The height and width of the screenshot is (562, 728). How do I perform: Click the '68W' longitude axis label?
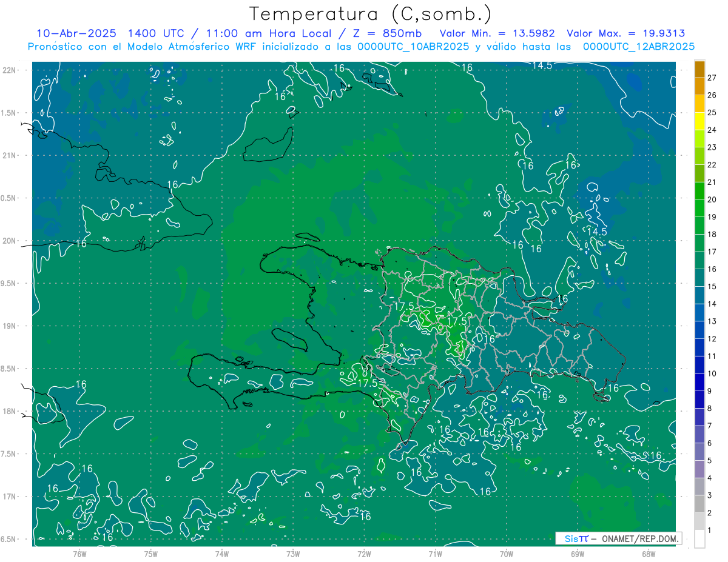649,554
